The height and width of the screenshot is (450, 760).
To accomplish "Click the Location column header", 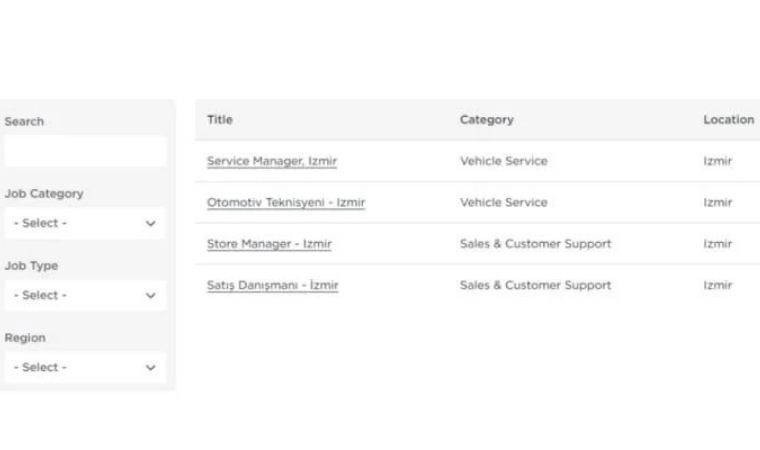I will point(728,120).
